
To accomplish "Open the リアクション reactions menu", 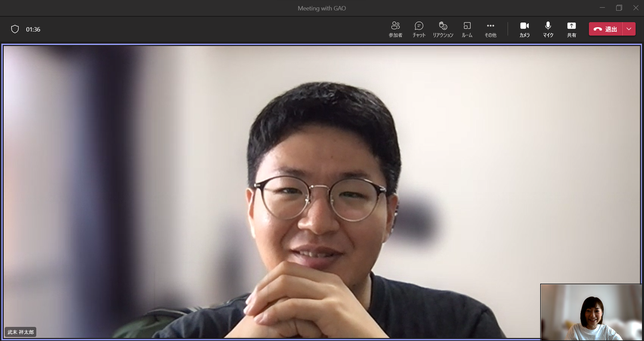I will click(443, 29).
